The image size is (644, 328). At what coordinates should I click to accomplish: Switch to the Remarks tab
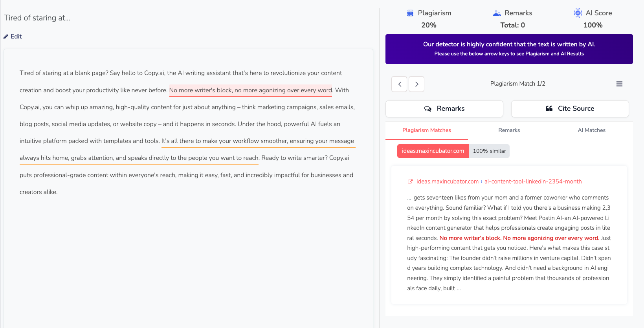tap(509, 130)
